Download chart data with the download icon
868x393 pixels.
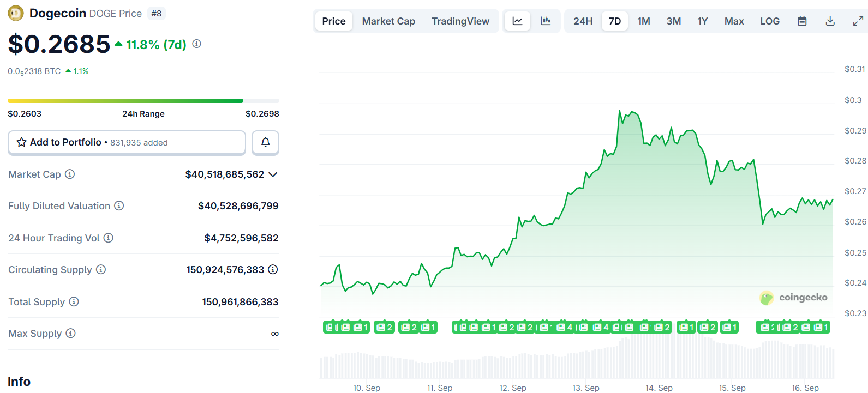coord(830,21)
